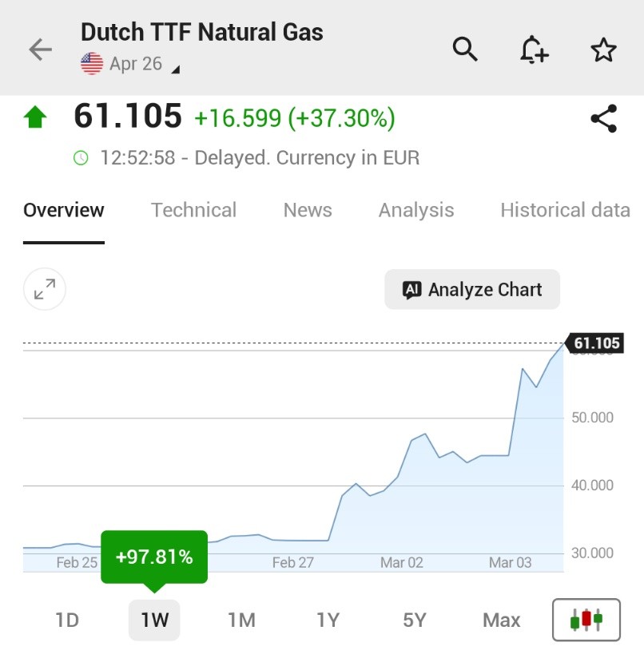This screenshot has width=644, height=654.
Task: Click the 61.105 price marker on chart
Action: 596,344
